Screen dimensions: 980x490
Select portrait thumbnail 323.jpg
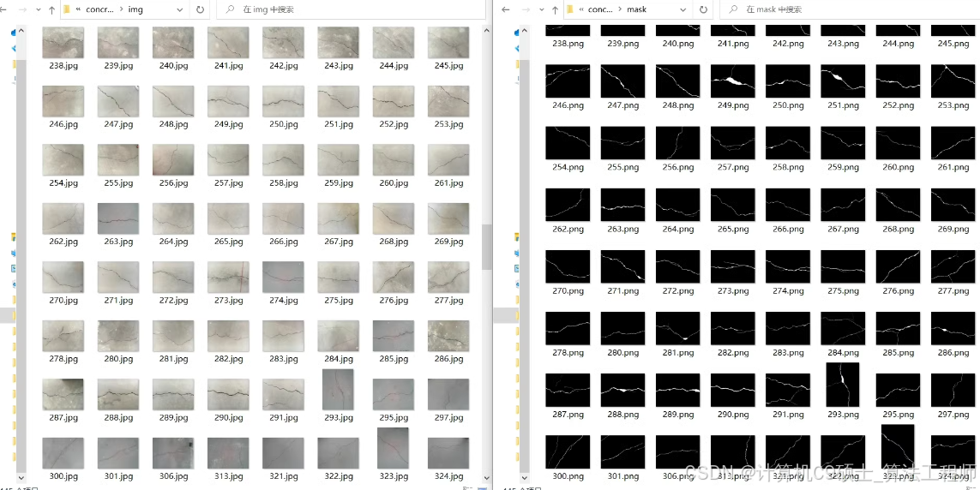[x=394, y=448]
